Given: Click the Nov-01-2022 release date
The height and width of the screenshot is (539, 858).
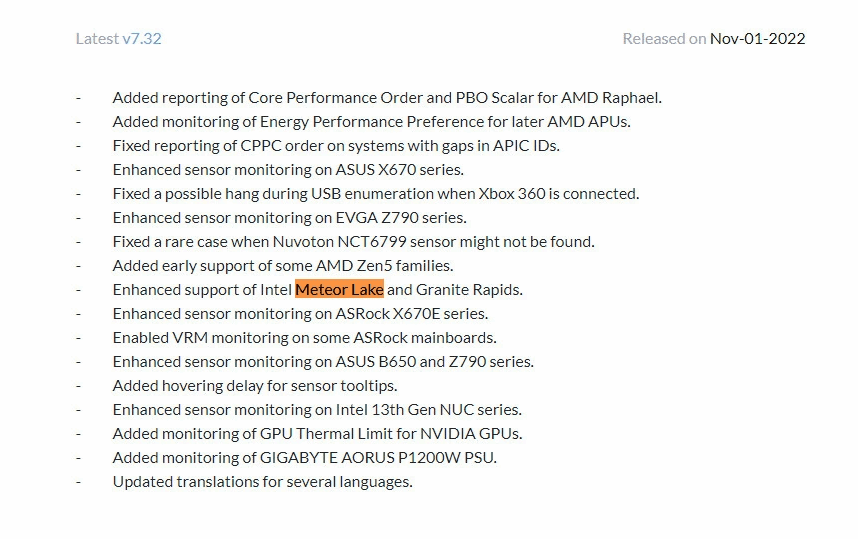Looking at the screenshot, I should point(757,39).
